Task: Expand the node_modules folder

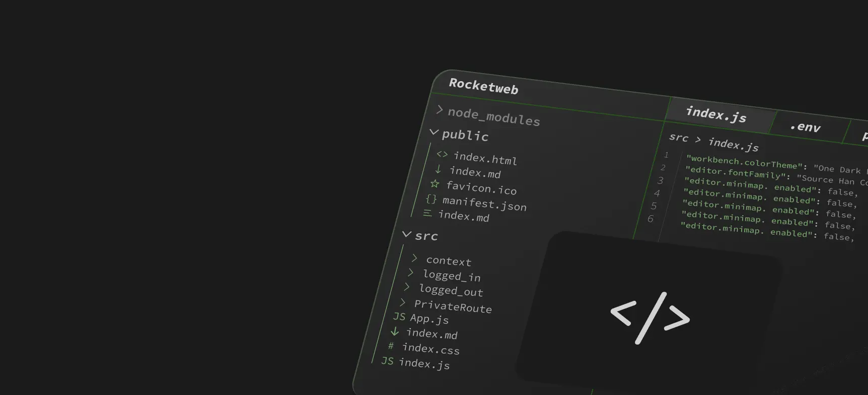Action: tap(440, 110)
